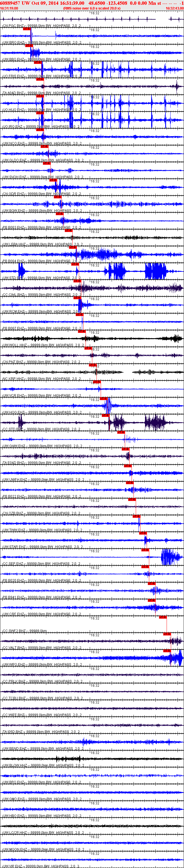The image size is (184, 868).
Task: Click the red pick marker on UW BRO EHZ trace
Action: pos(27,29)
